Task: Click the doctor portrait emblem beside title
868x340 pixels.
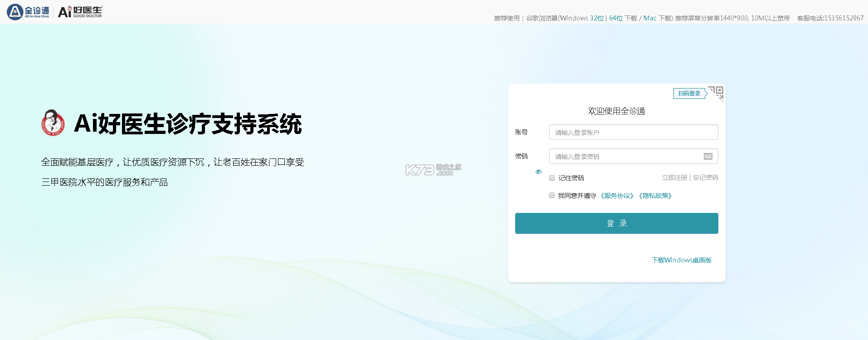Action: [53, 123]
